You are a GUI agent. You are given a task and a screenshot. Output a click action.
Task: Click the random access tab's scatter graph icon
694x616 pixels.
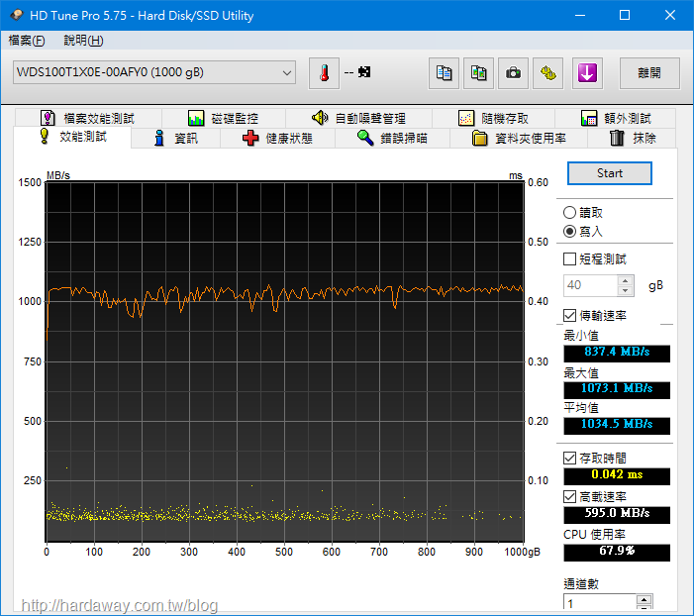coord(466,118)
